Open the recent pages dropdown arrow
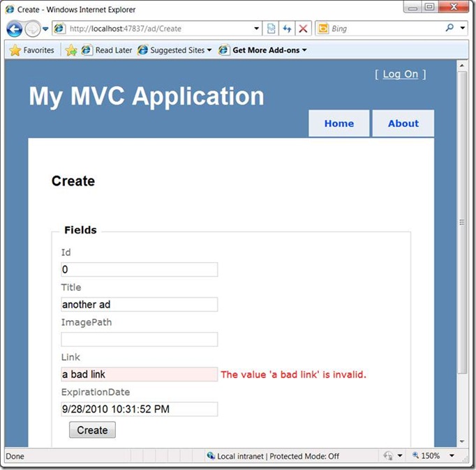The width and height of the screenshot is (476, 470). [45, 29]
